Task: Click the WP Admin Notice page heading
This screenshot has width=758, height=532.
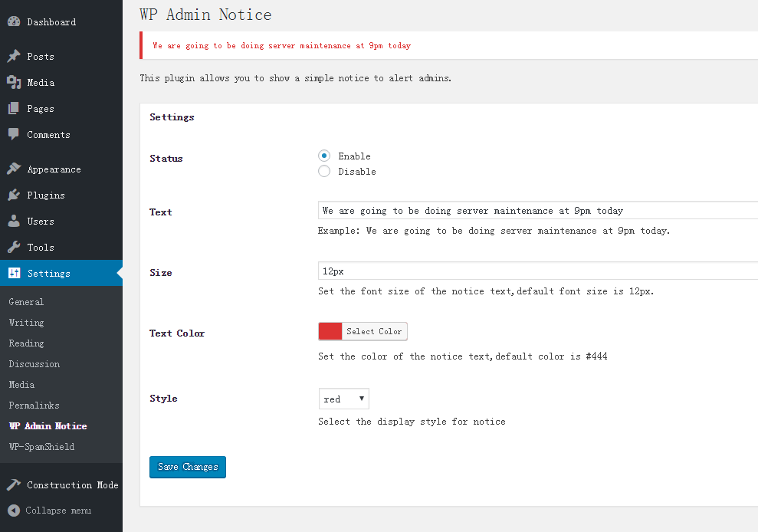Action: [205, 15]
